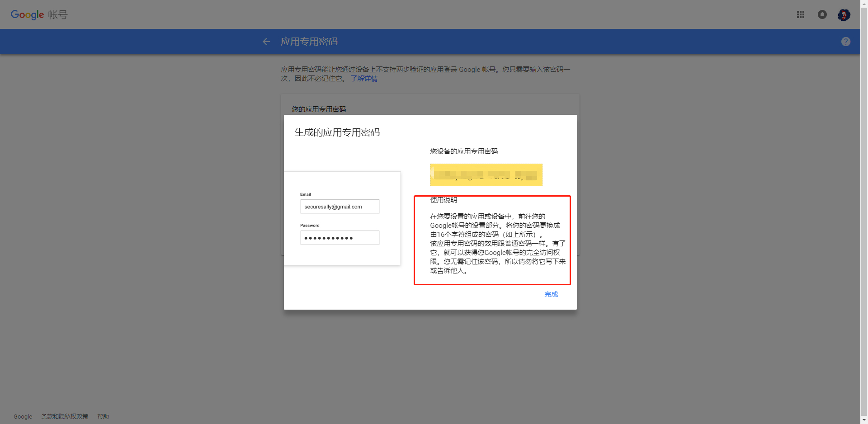Screen dimensions: 868x424
Task: Click the Password input field
Action: tap(340, 238)
